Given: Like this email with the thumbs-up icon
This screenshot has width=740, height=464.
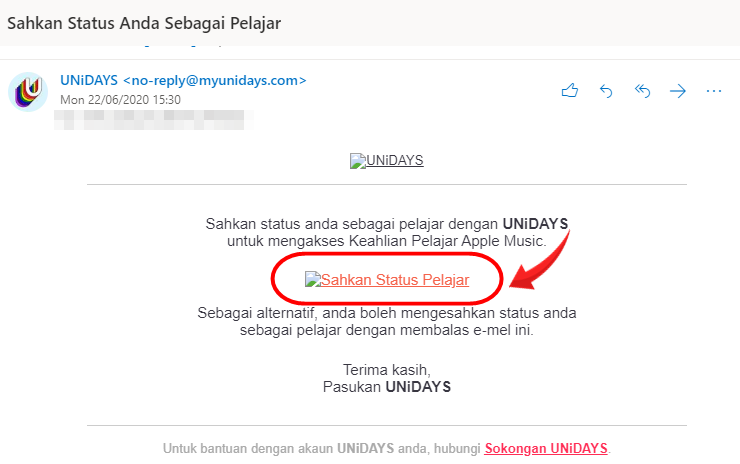Looking at the screenshot, I should (x=570, y=90).
